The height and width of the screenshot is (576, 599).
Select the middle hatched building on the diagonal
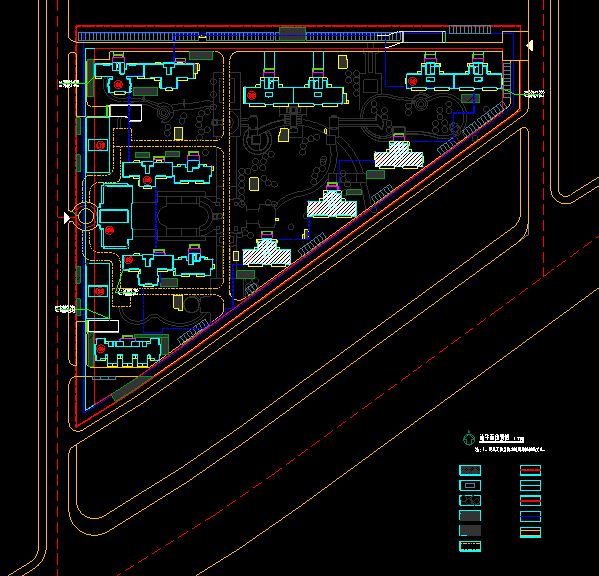(332, 204)
